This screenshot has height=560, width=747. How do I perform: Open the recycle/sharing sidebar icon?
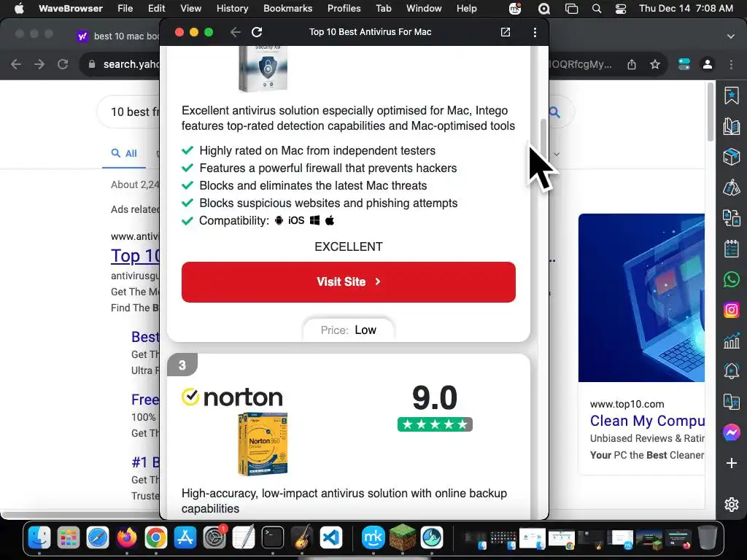[x=731, y=187]
